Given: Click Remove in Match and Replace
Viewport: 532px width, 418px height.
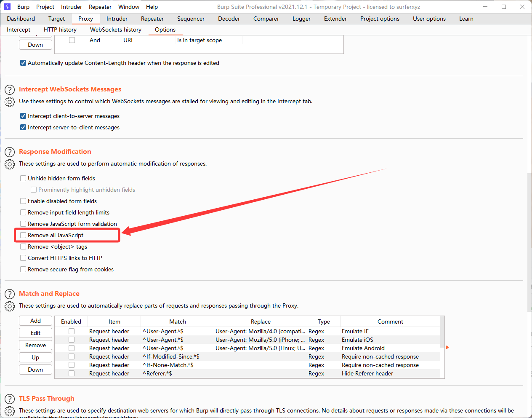Looking at the screenshot, I should pos(35,345).
